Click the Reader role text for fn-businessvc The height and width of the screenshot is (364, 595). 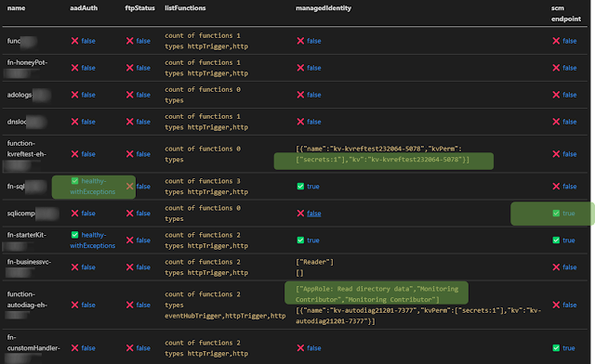pos(314,262)
